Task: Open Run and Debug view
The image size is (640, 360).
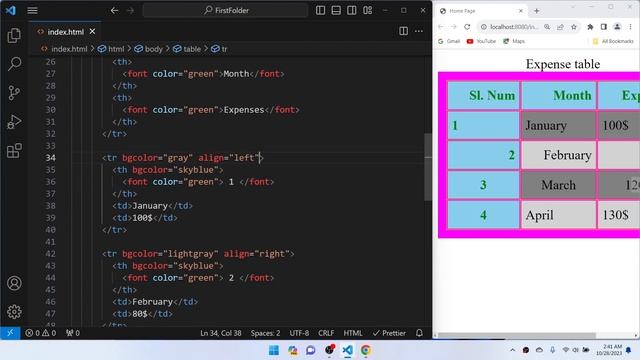Action: [14, 122]
